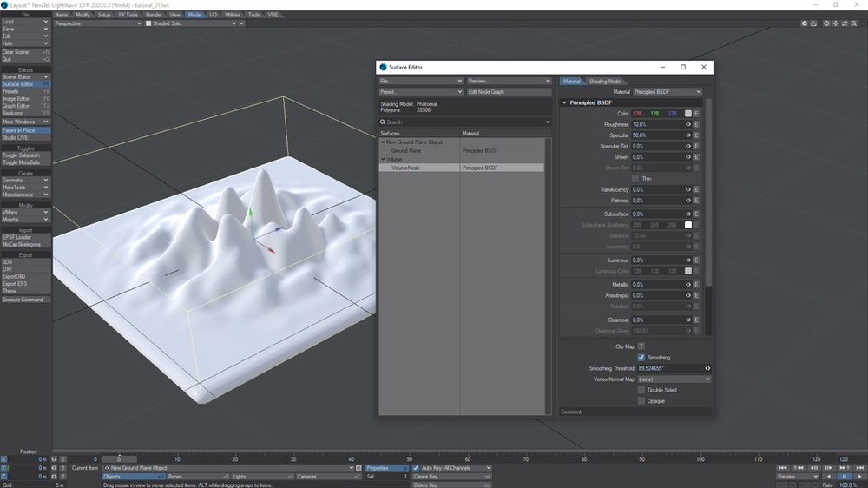Click the Comment input field
The image size is (868, 488).
[x=635, y=412]
